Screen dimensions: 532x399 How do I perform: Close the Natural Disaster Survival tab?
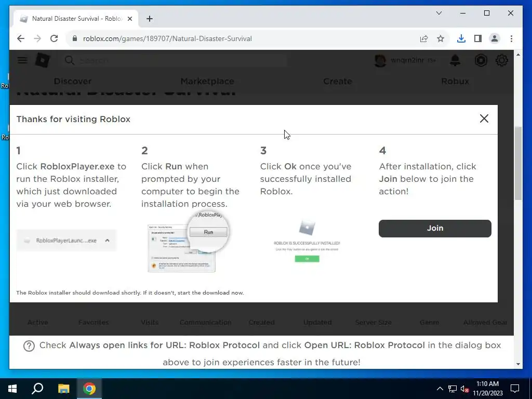point(129,19)
